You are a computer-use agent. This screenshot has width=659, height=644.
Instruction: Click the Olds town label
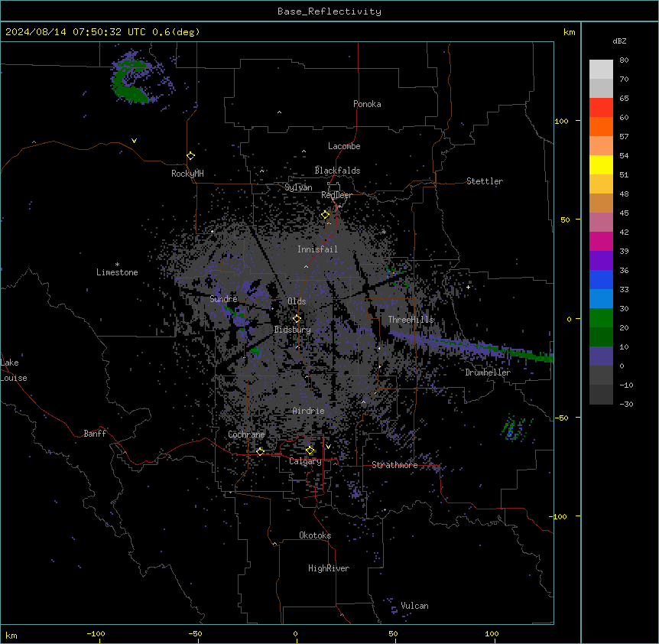(x=297, y=301)
